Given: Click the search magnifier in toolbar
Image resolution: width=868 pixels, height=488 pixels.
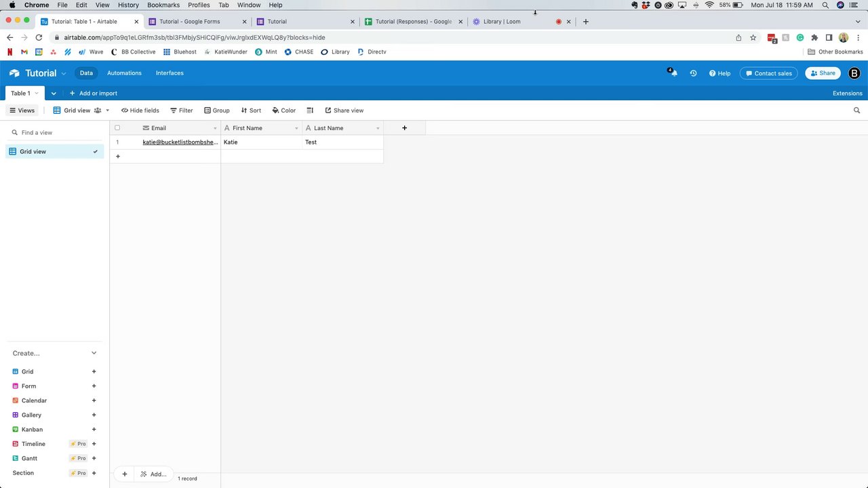Looking at the screenshot, I should pos(856,110).
